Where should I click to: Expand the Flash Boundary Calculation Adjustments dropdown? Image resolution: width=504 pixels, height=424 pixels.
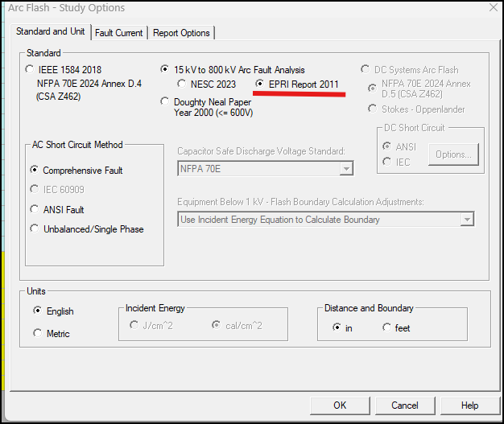(467, 220)
